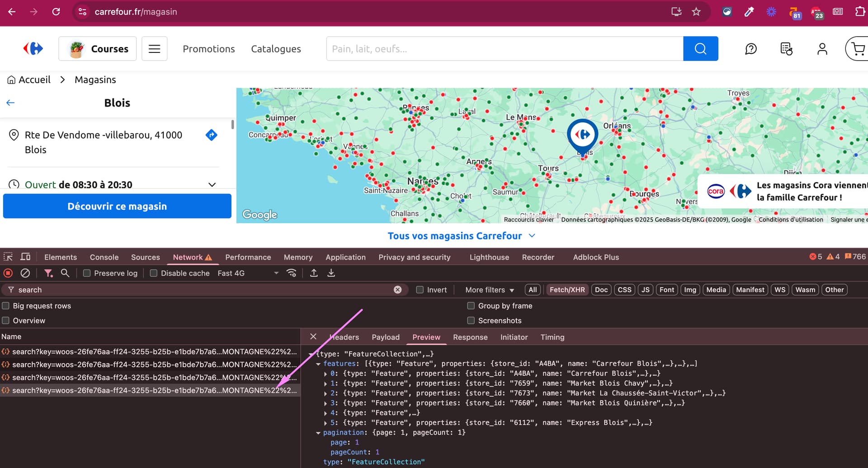This screenshot has width=868, height=468.
Task: Go to Accueil breadcrumb
Action: (29, 80)
